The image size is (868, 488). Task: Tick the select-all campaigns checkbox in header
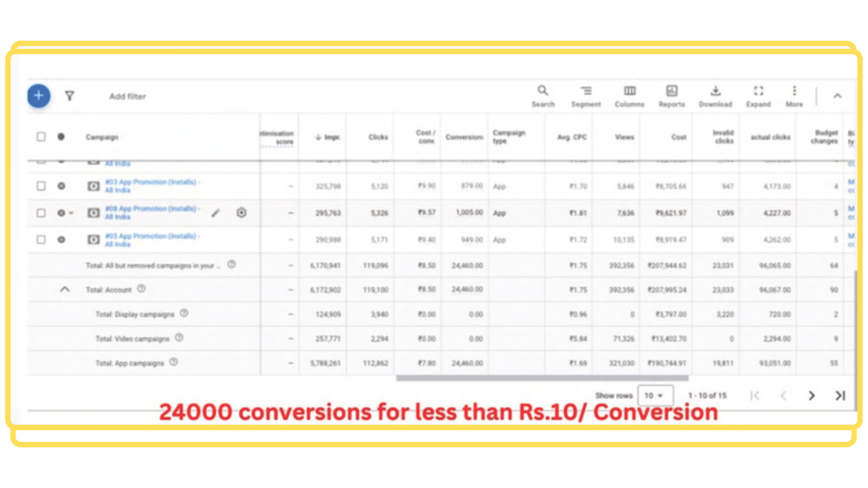point(41,137)
